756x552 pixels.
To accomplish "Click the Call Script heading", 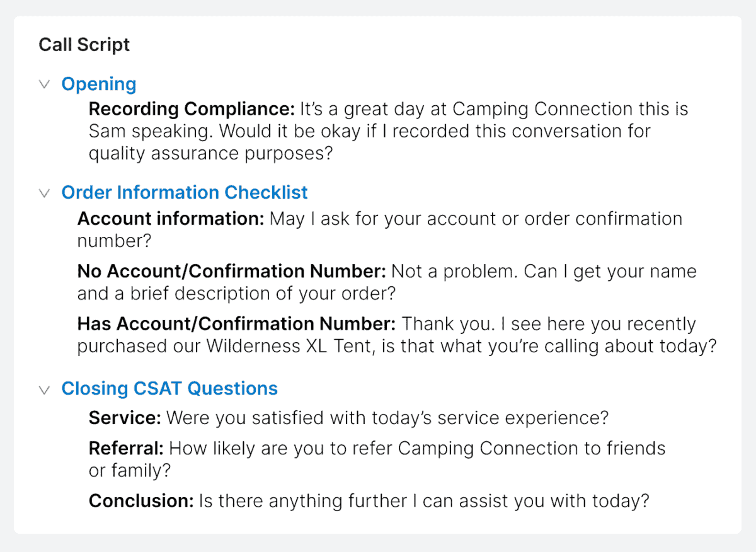I will [x=84, y=45].
